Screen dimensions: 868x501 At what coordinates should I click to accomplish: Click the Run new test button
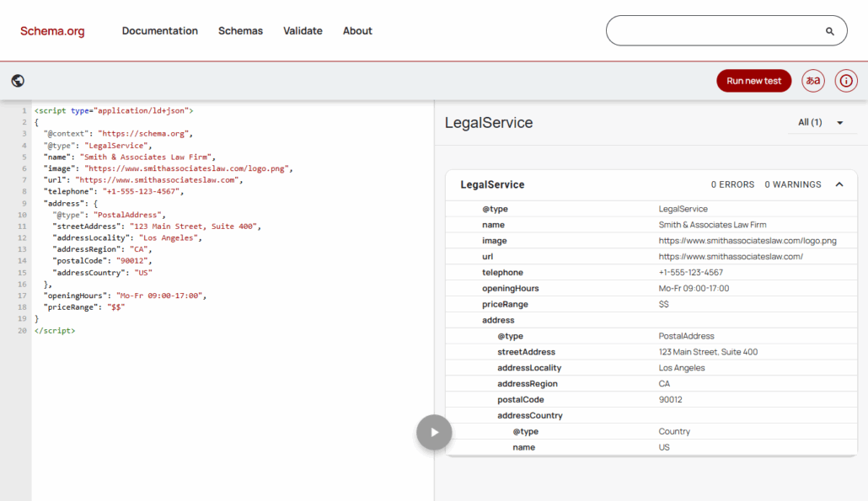click(753, 81)
